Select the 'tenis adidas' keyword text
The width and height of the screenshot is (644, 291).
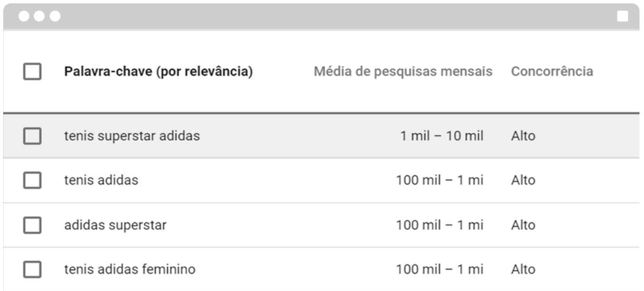pyautogui.click(x=101, y=180)
